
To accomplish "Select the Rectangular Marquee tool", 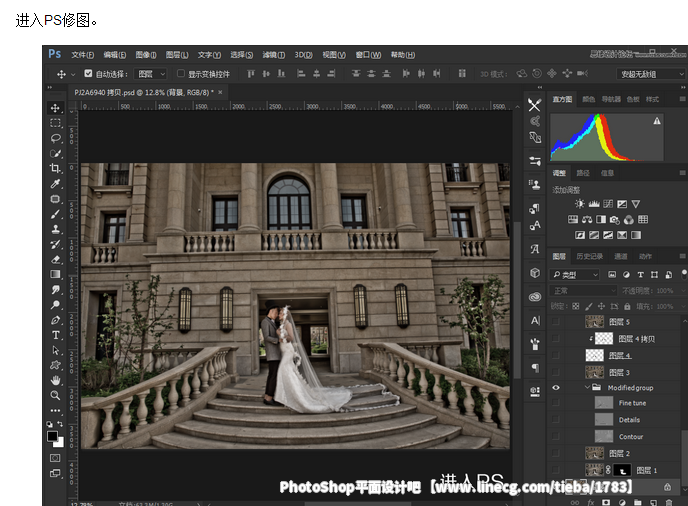I will tap(55, 123).
